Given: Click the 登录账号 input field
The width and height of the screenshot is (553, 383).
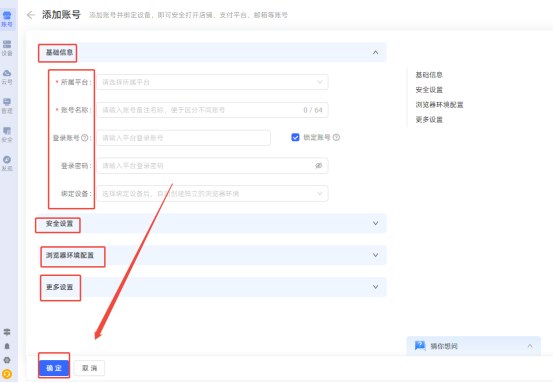Looking at the screenshot, I should pyautogui.click(x=183, y=138).
